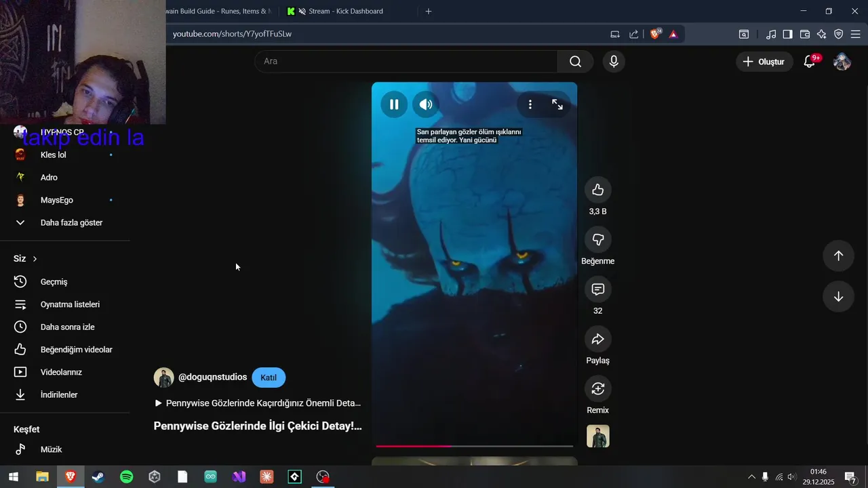This screenshot has height=488, width=868.
Task: Share the Short via Paylaş
Action: pos(598,339)
